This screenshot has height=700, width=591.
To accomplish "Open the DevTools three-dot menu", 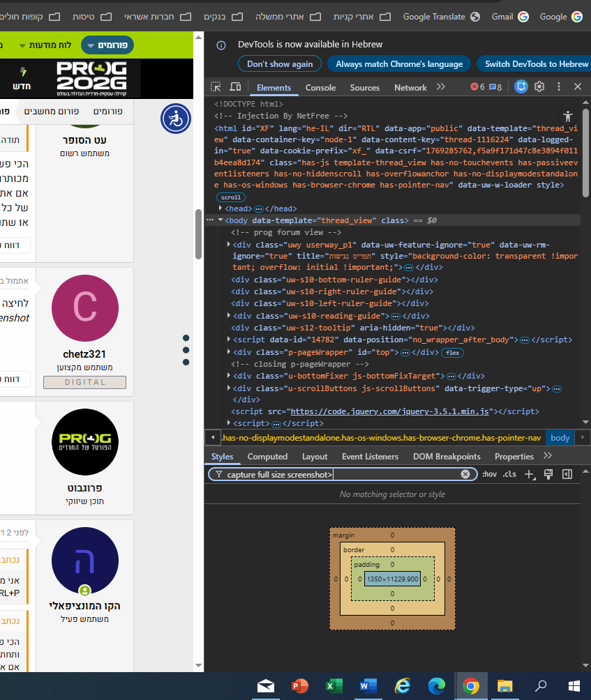I will point(558,86).
